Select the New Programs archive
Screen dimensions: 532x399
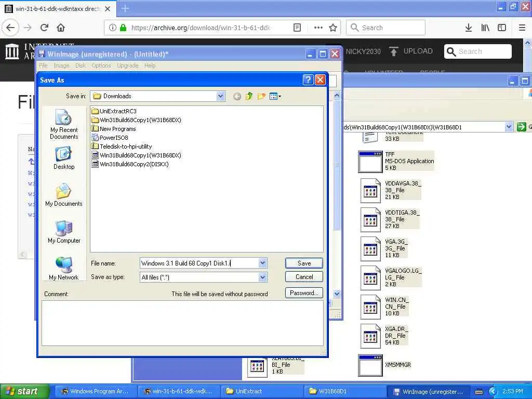tap(114, 129)
